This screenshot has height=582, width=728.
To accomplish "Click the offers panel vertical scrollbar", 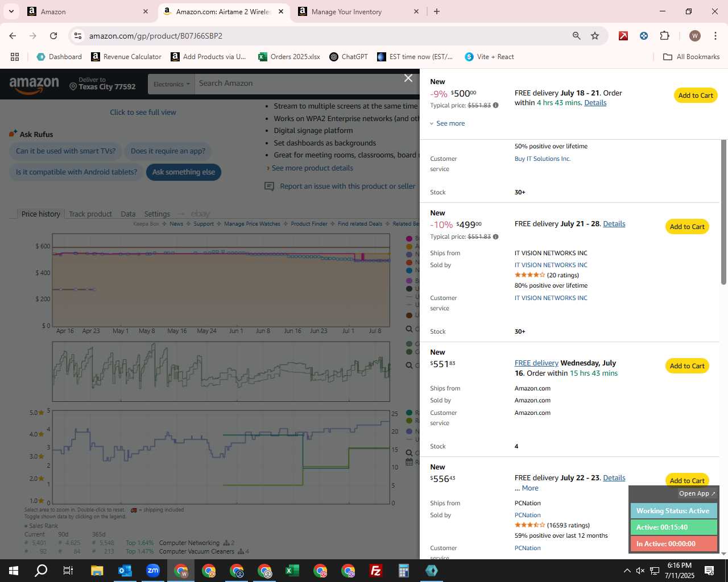I will pyautogui.click(x=723, y=212).
